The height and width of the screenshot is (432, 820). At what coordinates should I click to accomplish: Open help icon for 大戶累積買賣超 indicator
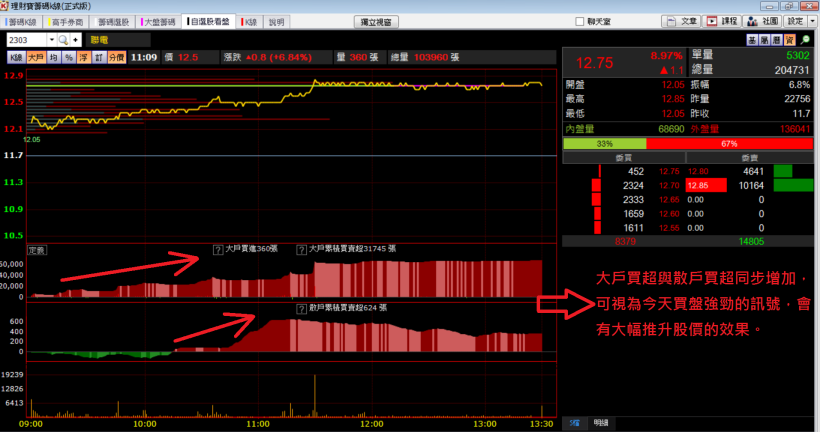tap(301, 249)
